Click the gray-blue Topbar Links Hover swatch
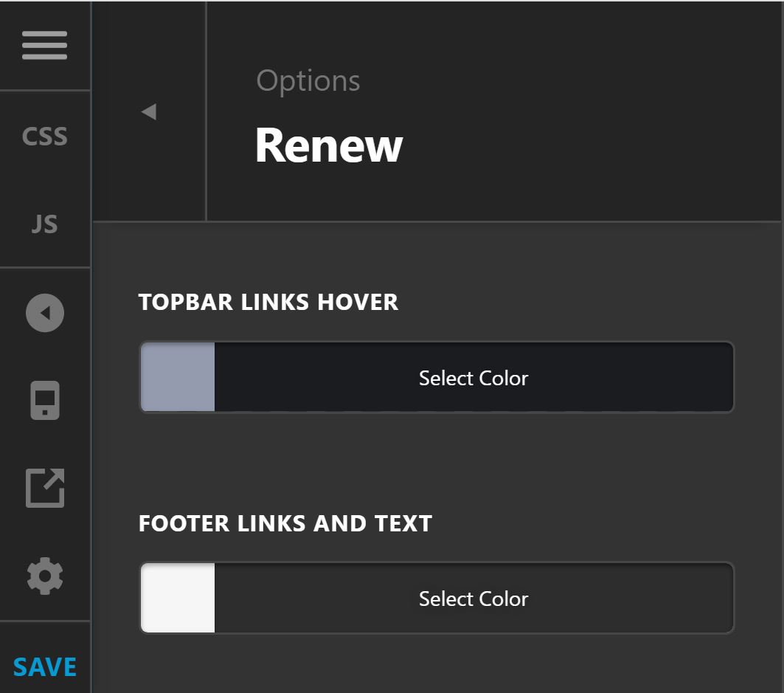Image resolution: width=784 pixels, height=693 pixels. point(178,377)
